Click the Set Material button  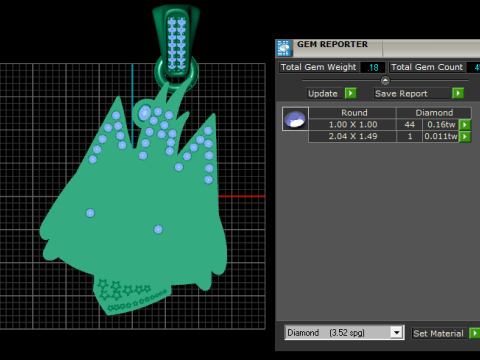coord(439,333)
